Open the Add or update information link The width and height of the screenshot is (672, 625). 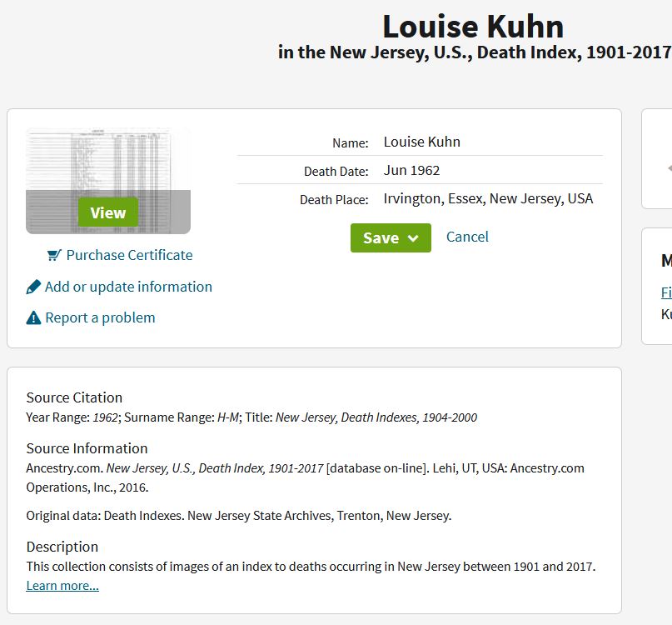128,287
